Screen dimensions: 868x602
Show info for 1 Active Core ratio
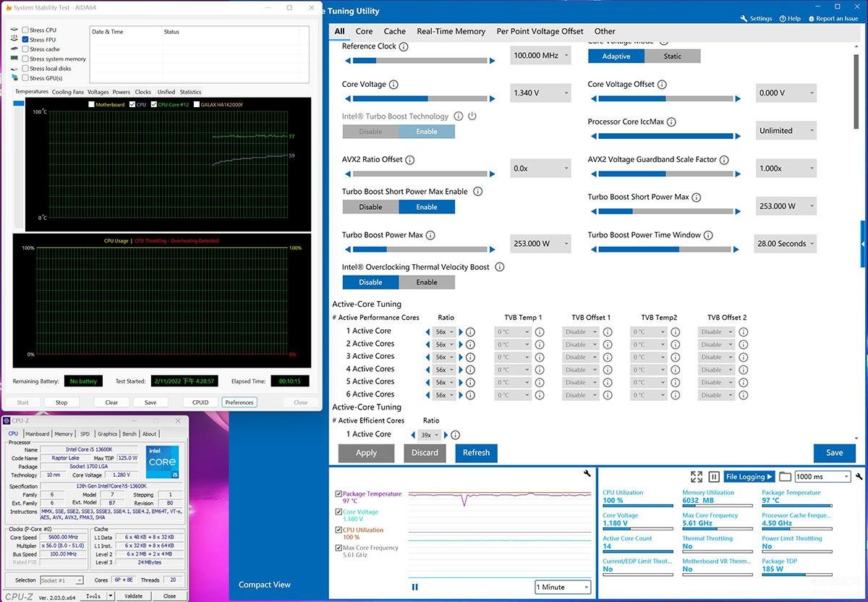click(x=470, y=332)
